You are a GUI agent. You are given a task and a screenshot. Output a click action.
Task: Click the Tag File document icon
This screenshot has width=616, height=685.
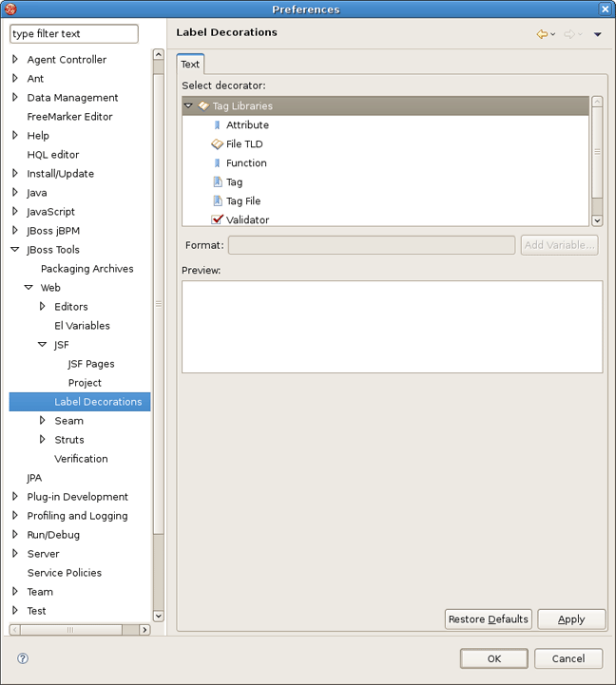[x=217, y=201]
